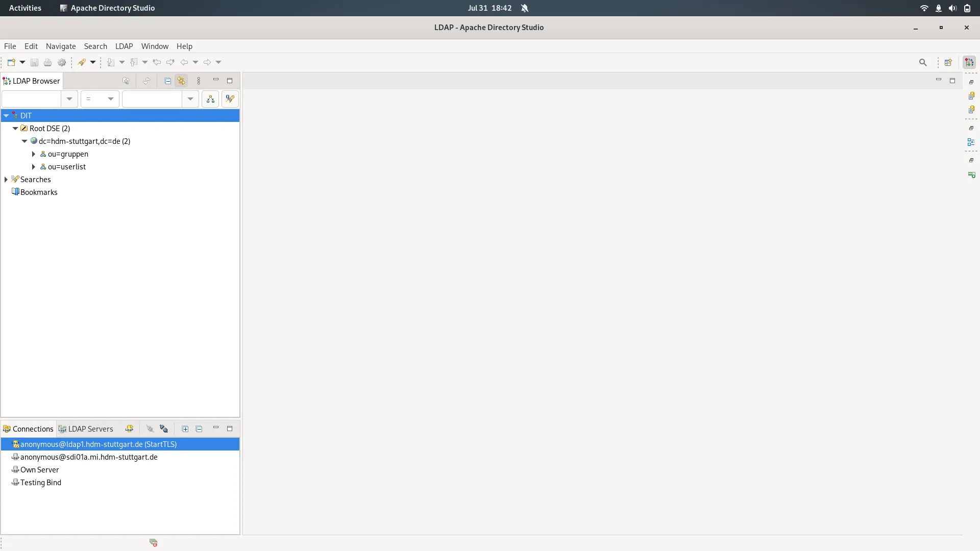Toggle the notifications bell in top bar
980x551 pixels.
(525, 8)
